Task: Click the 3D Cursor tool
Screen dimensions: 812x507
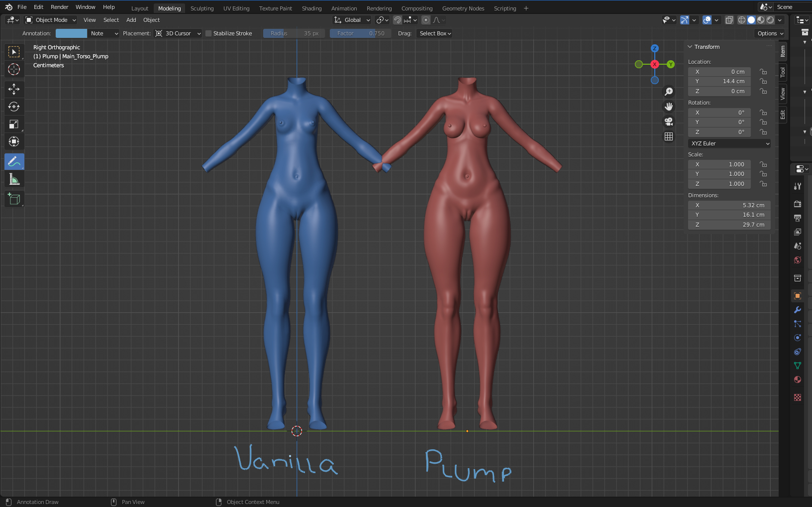Action: [14, 69]
